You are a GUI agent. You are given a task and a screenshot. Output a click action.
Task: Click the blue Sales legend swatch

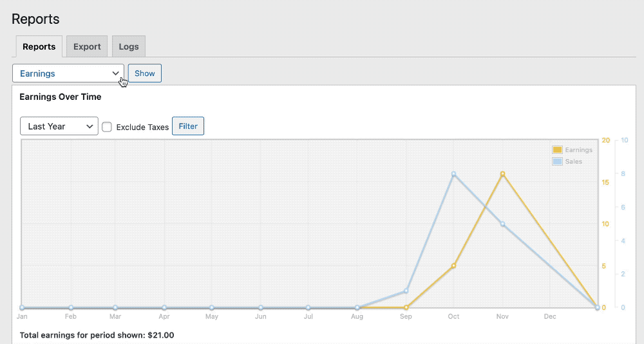tap(557, 161)
